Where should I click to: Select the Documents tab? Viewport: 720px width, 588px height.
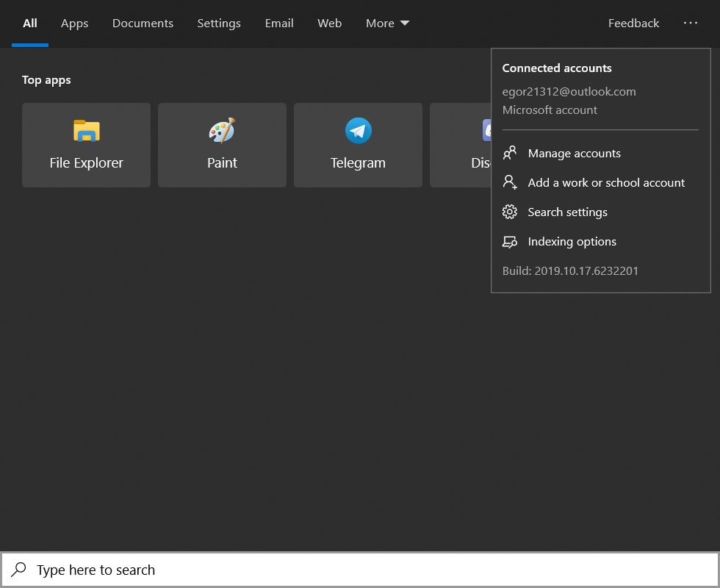pos(143,24)
